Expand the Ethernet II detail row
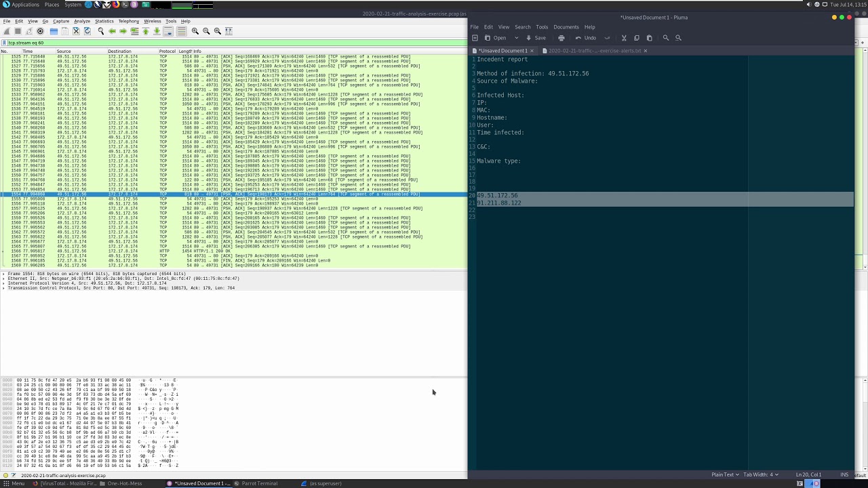868x488 pixels. click(x=3, y=279)
